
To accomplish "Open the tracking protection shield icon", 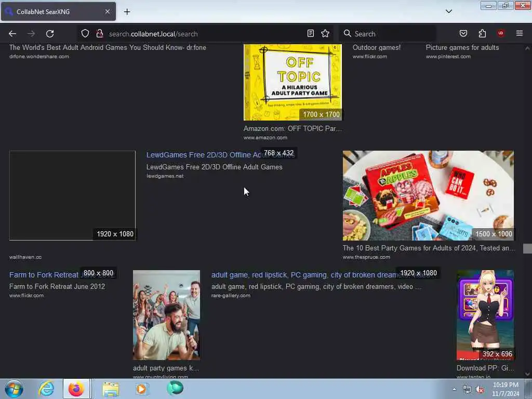I will [x=85, y=34].
